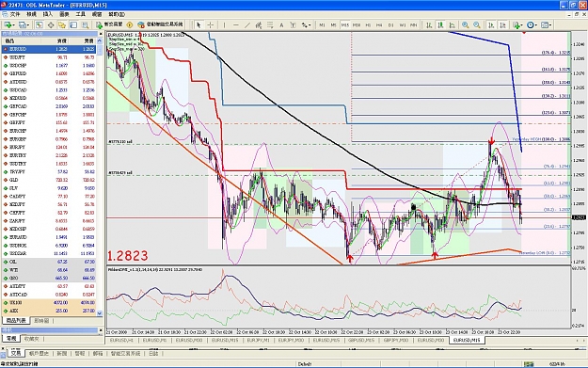Screen dimensions: 588x368
Task: Toggle the Navigator panel icon
Action: (x=62, y=24)
